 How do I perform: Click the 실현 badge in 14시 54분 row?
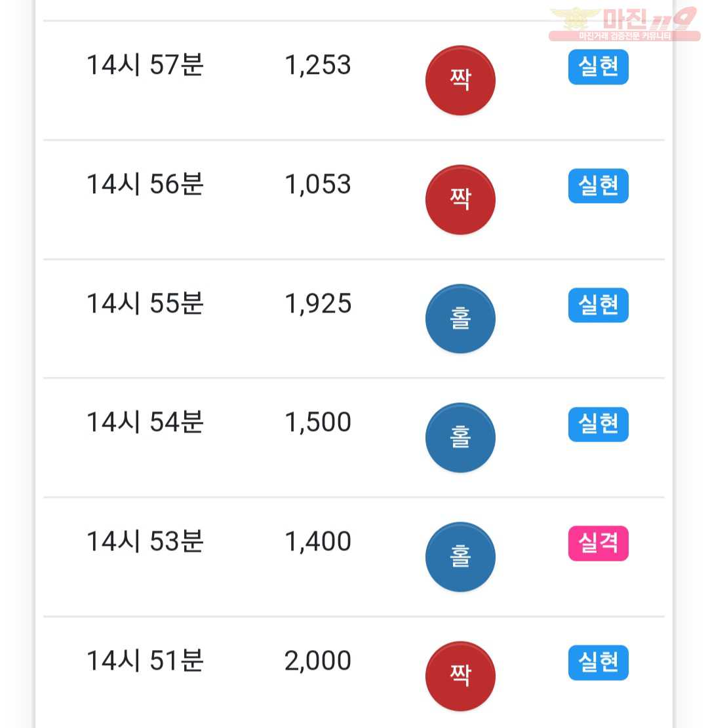[598, 425]
